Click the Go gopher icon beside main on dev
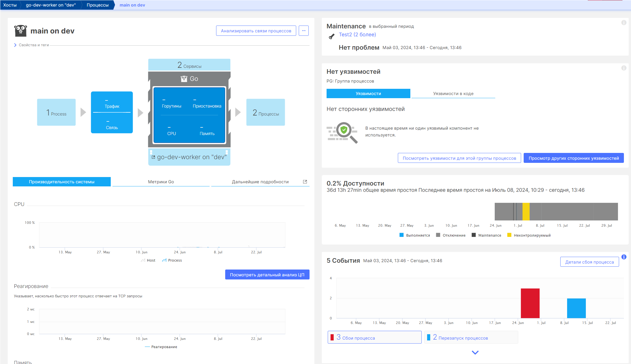This screenshot has width=631, height=364. [20, 31]
